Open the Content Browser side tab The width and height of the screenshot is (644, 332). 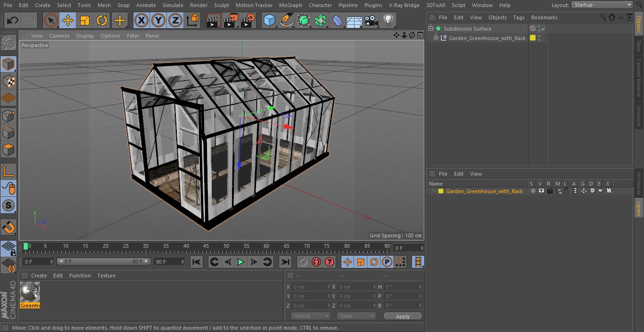point(639,78)
